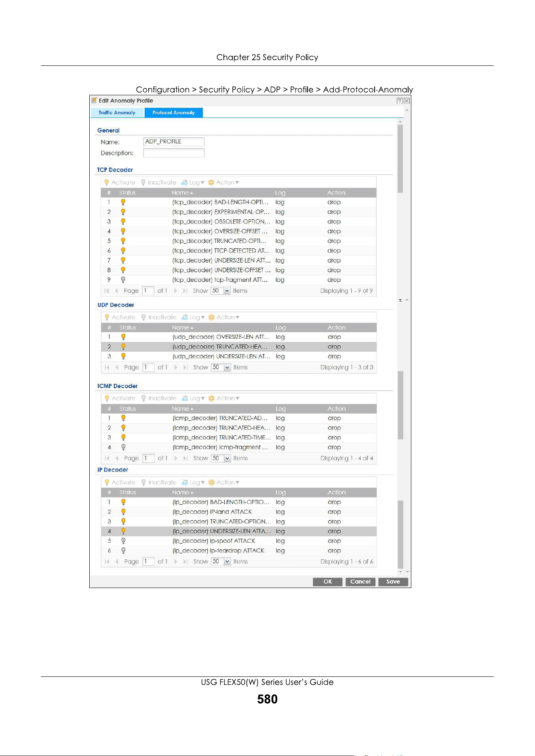535x756 pixels.
Task: Open Action dropdown in UDP Decoder toolbar
Action: [x=224, y=317]
